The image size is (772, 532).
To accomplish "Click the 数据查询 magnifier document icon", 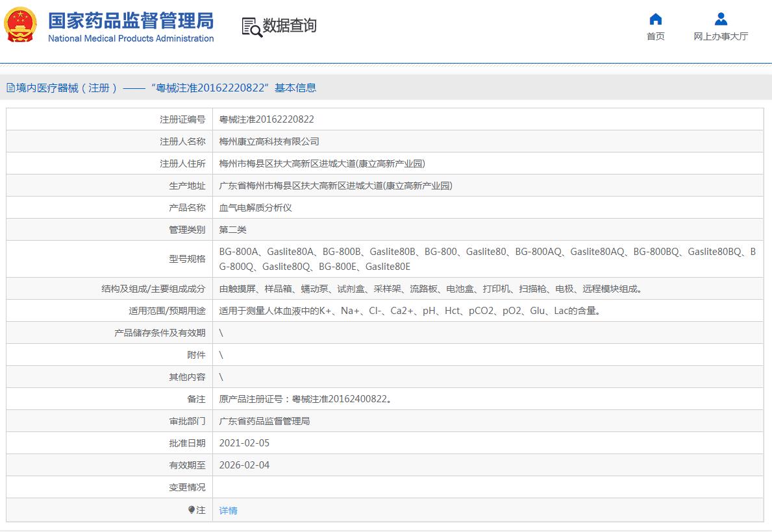I will (251, 27).
